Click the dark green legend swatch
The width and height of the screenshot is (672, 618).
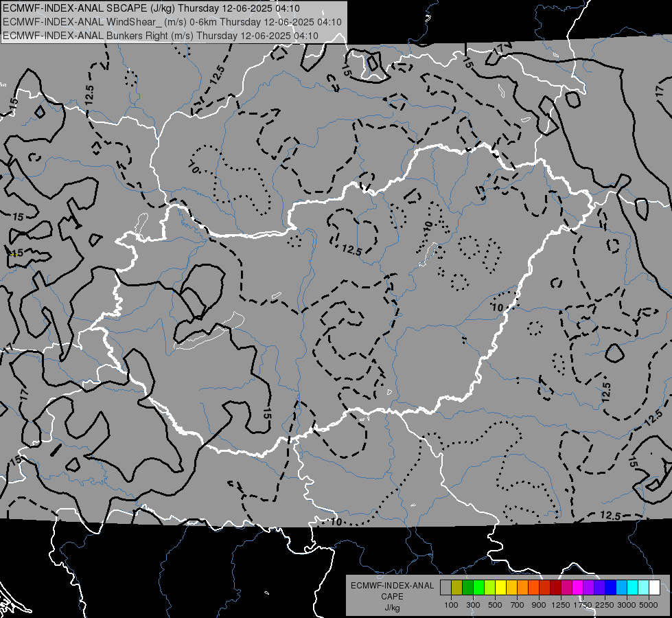(x=467, y=588)
